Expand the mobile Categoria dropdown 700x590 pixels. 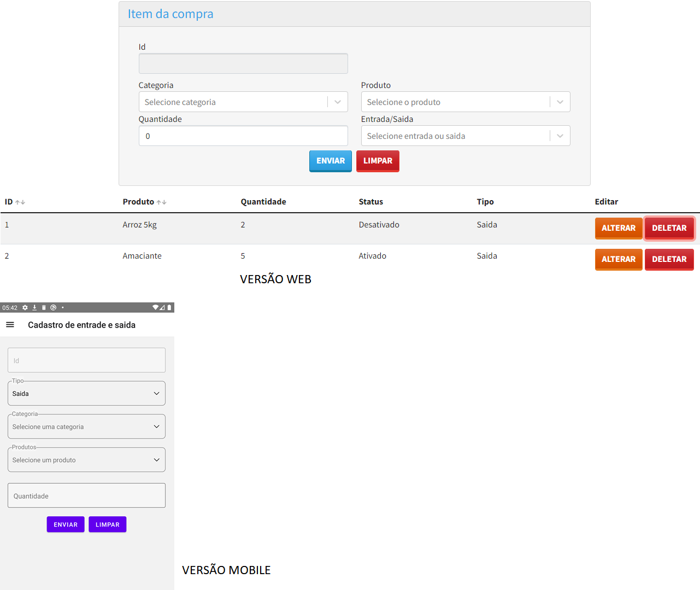pyautogui.click(x=86, y=427)
